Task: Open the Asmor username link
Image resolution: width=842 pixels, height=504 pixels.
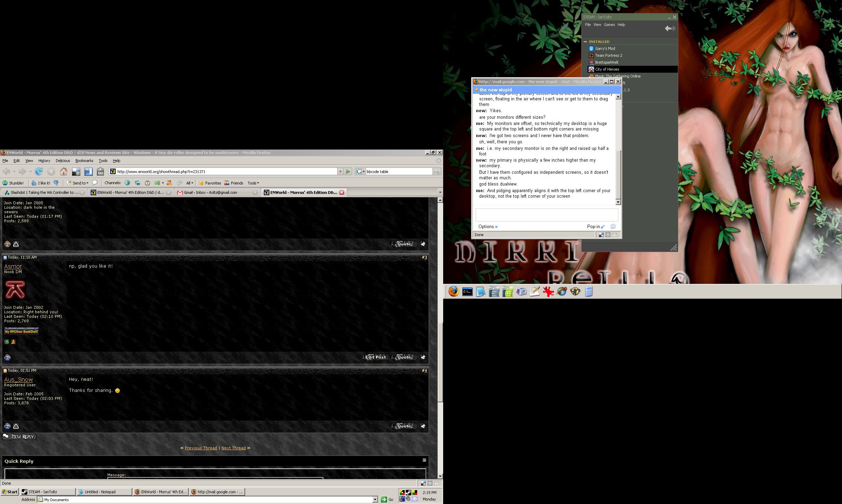Action: click(x=13, y=266)
